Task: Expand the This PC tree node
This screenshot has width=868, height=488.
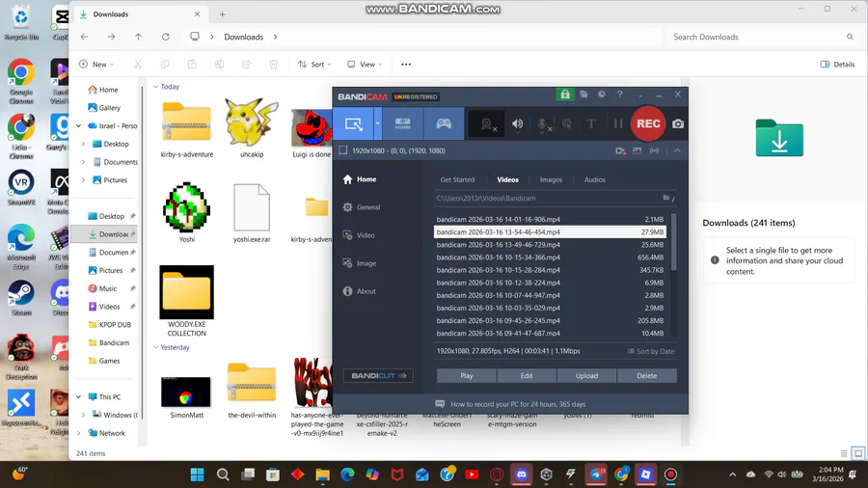Action: coord(79,396)
